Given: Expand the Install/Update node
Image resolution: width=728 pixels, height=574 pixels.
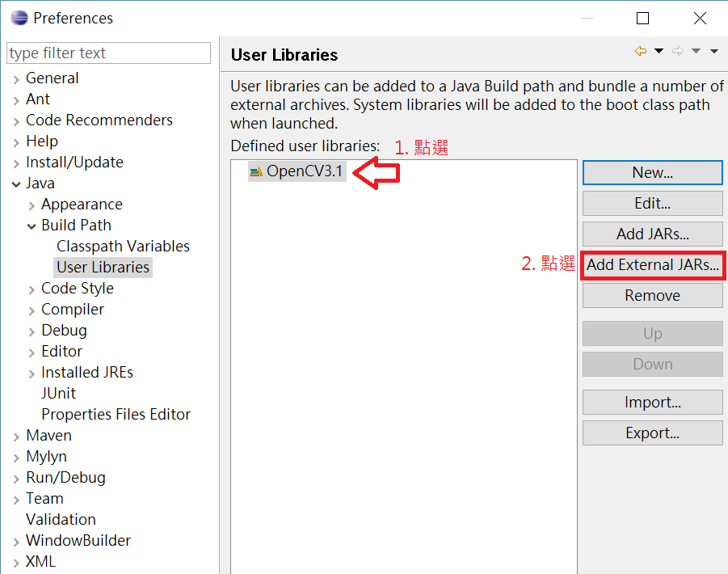Looking at the screenshot, I should (x=16, y=163).
